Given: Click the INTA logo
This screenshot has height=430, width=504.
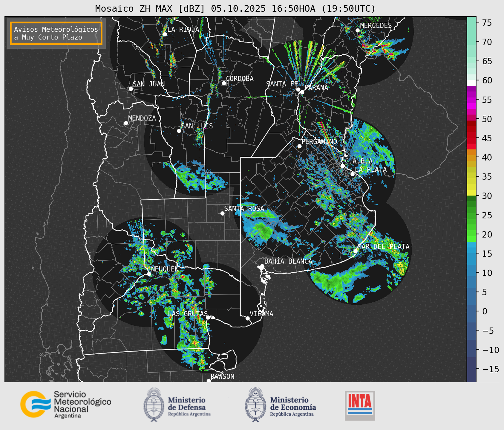Looking at the screenshot, I should [x=360, y=405].
